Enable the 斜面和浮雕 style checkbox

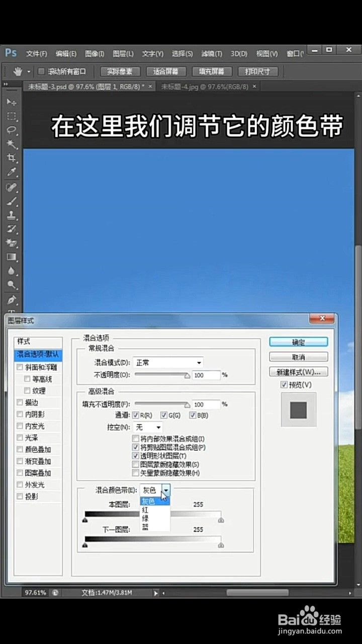tap(20, 367)
